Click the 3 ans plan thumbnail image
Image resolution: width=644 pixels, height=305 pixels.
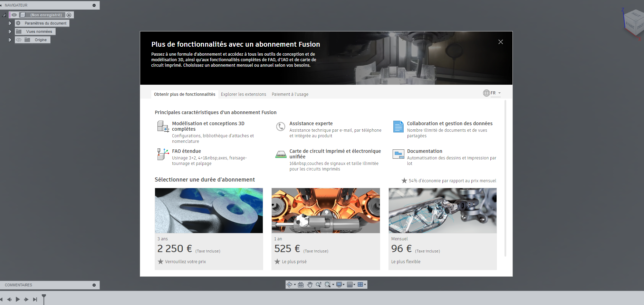pyautogui.click(x=209, y=210)
